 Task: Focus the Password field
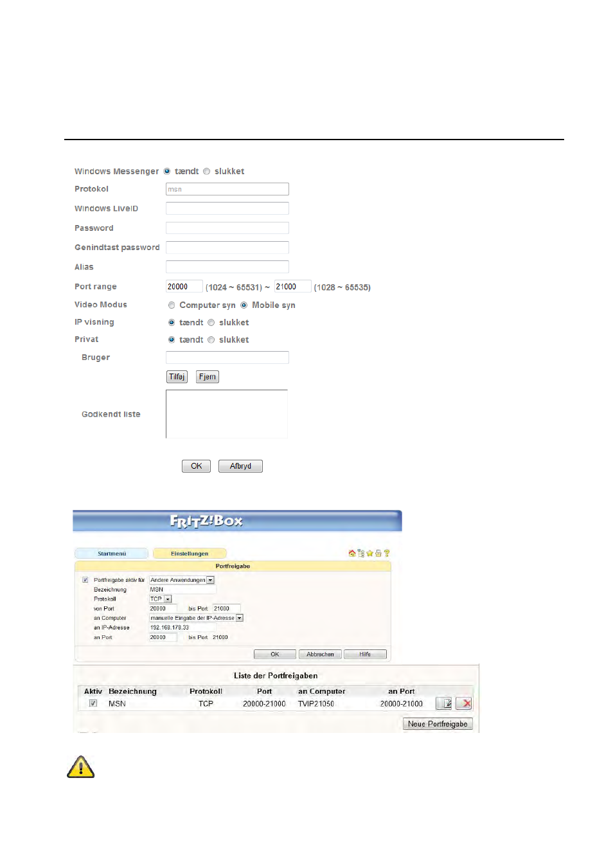click(x=227, y=228)
